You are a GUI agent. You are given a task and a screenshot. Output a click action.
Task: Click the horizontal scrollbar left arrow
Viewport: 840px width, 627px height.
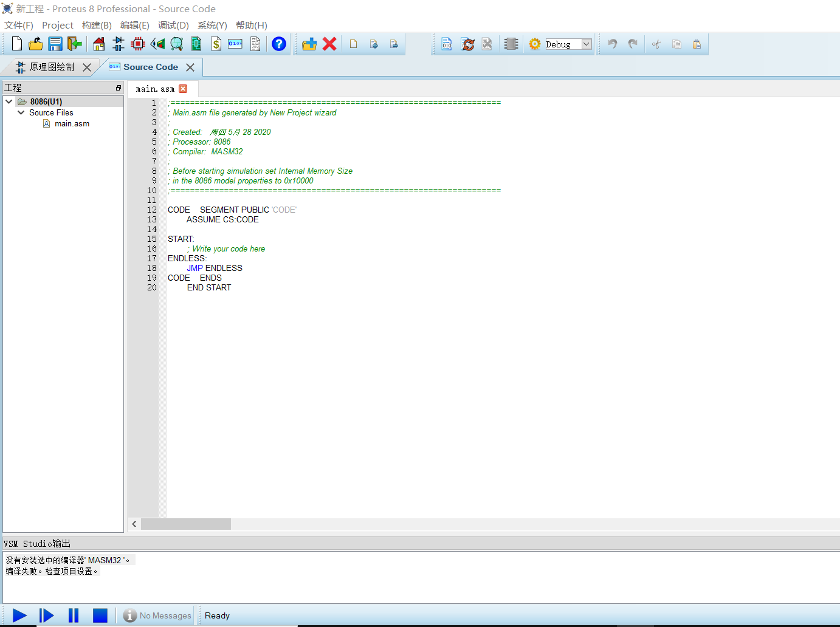pyautogui.click(x=134, y=524)
